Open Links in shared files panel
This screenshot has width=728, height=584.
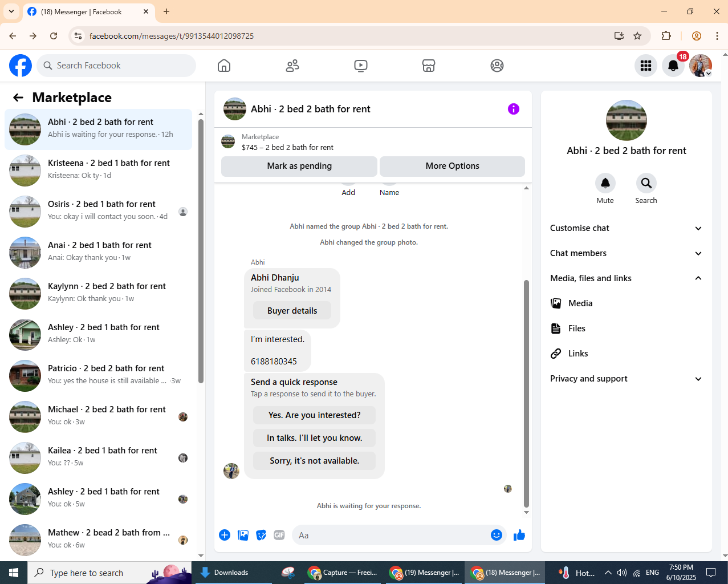(627, 354)
